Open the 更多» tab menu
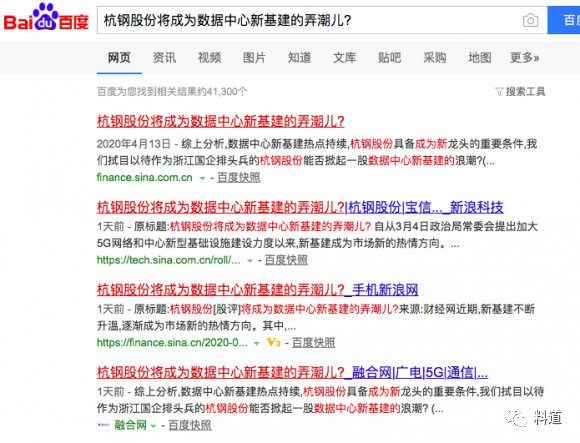Viewport: 580px width, 443px height. (x=525, y=58)
